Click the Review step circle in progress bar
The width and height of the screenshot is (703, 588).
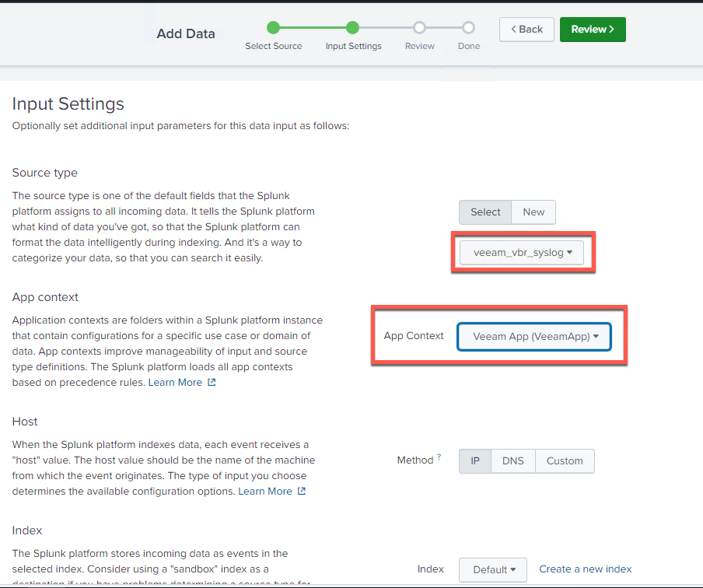click(x=420, y=28)
